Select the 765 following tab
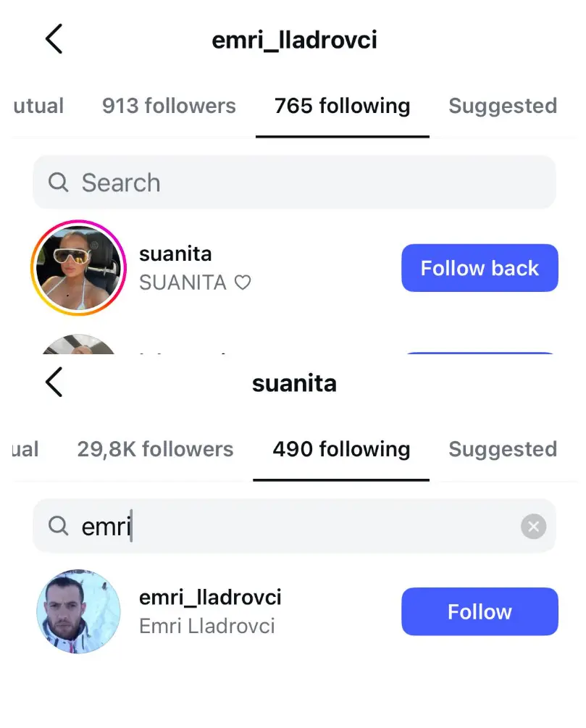 point(342,106)
